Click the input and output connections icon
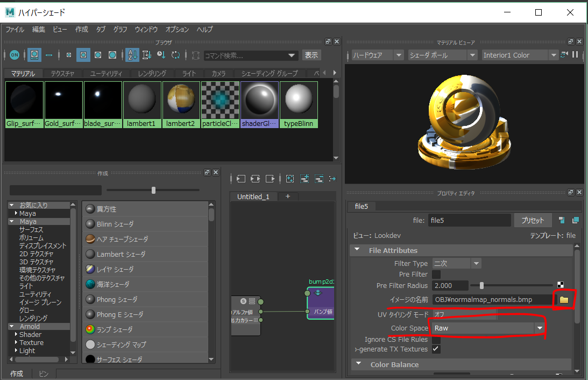Screen dimensions: 588x380 pos(256,179)
